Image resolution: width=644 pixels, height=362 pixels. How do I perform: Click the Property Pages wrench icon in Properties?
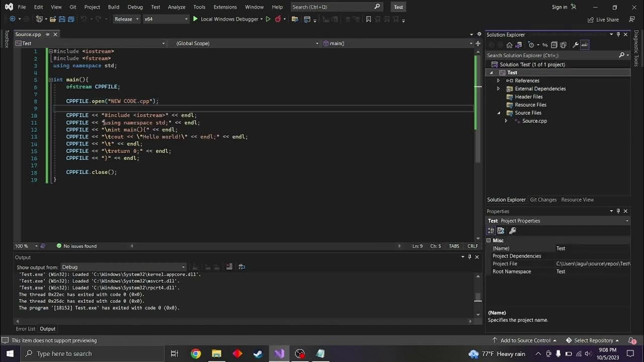[x=513, y=230]
